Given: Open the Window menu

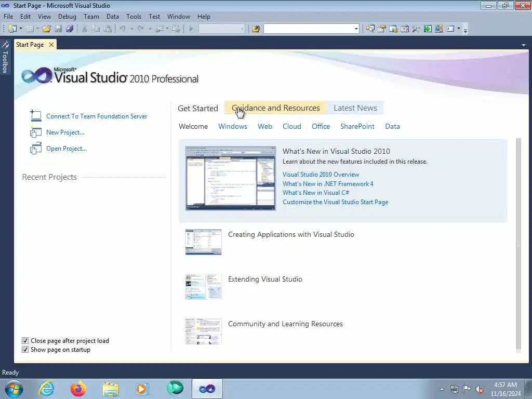Looking at the screenshot, I should [179, 16].
